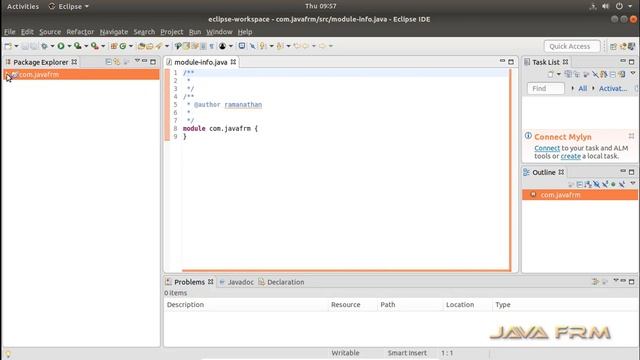Click the Search flashlight toolbar icon
The width and height of the screenshot is (640, 360).
coord(159,46)
